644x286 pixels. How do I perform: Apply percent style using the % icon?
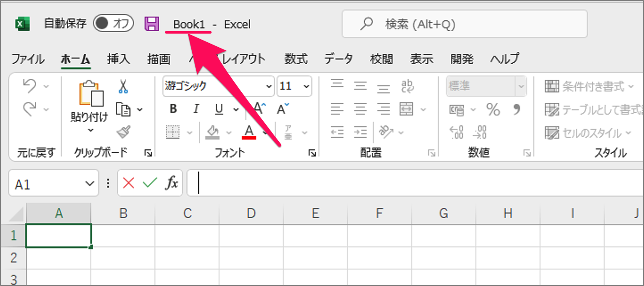click(493, 109)
